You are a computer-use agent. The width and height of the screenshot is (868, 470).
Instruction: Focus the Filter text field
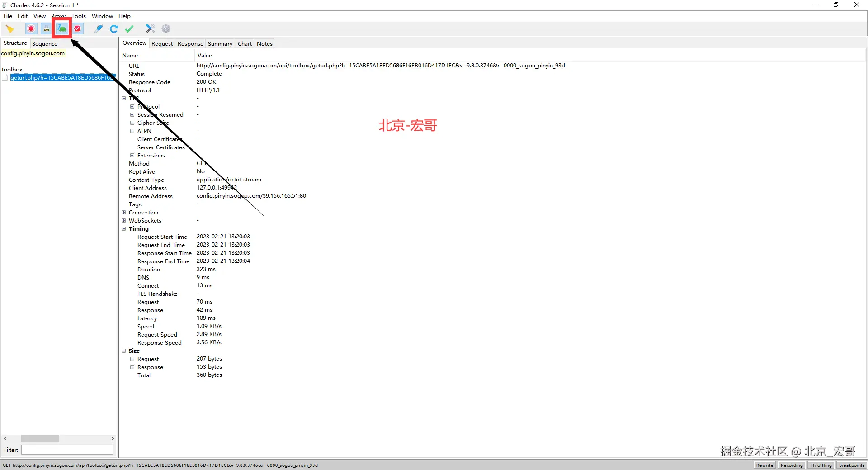point(67,450)
